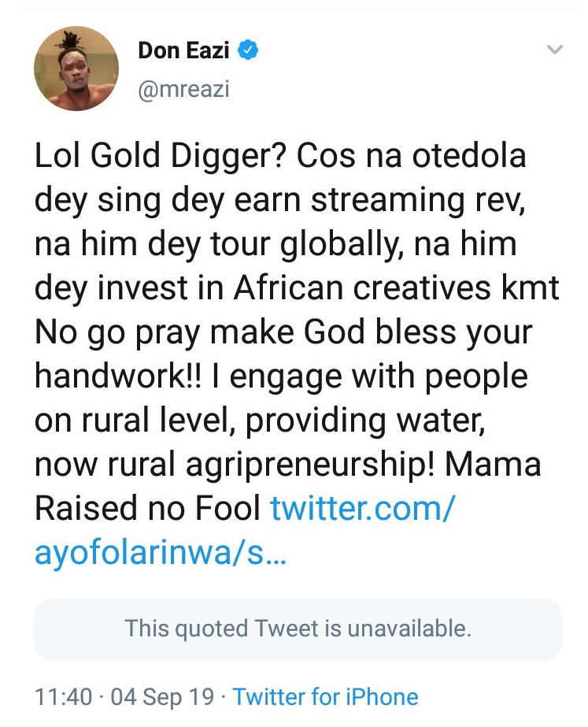Image resolution: width=588 pixels, height=727 pixels.
Task: Click the blue verified badge icon
Action: coord(250,52)
